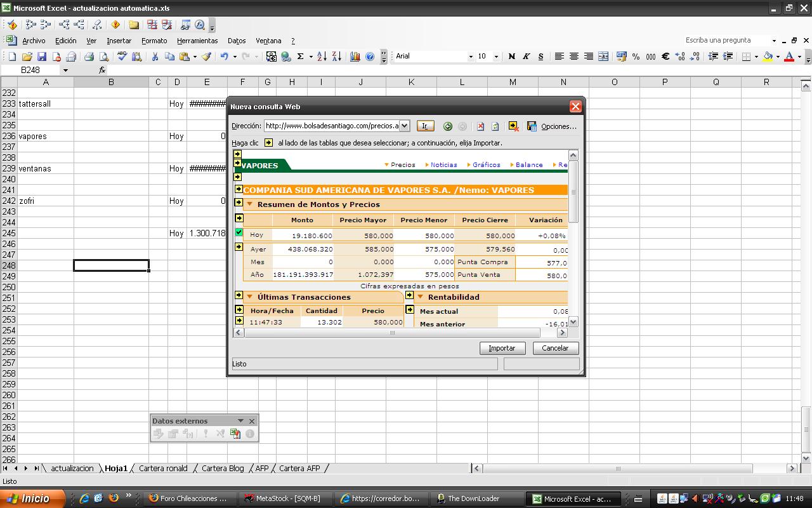Select the Hora/Fecha table arrow
Image resolution: width=812 pixels, height=508 pixels.
[239, 309]
